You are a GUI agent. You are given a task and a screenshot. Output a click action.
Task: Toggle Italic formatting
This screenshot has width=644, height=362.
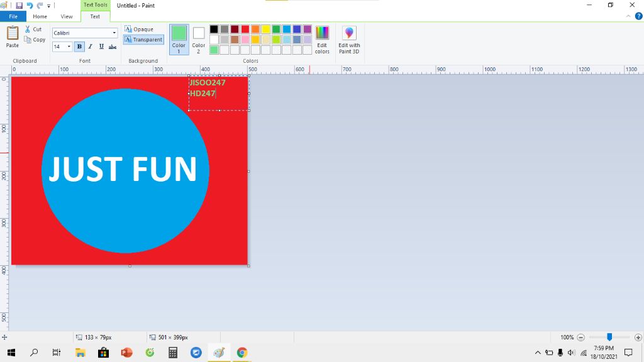pos(91,47)
